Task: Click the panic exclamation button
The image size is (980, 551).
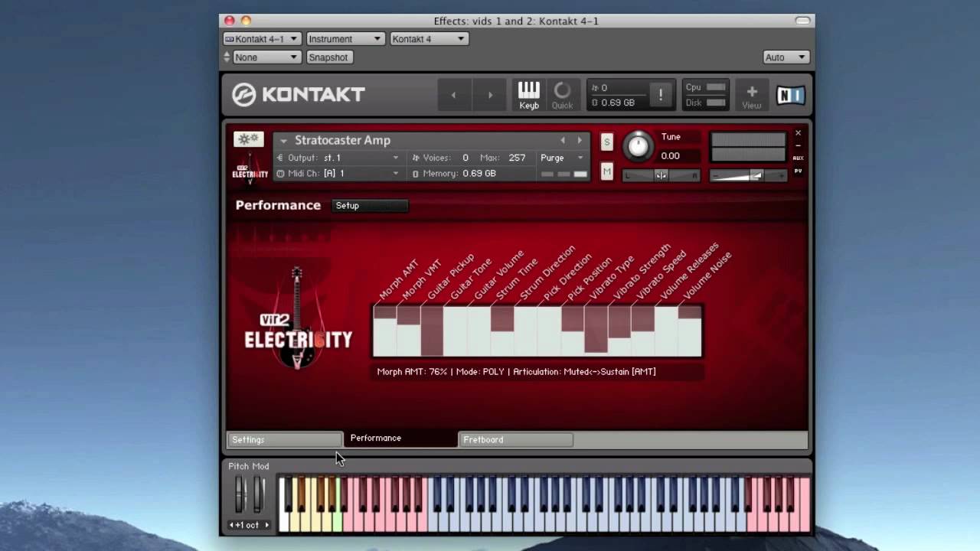Action: [x=661, y=95]
